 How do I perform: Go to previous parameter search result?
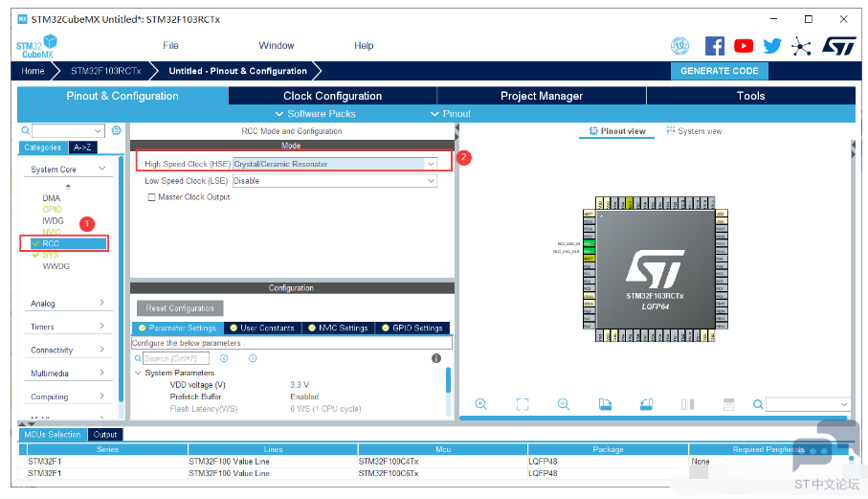(x=224, y=358)
